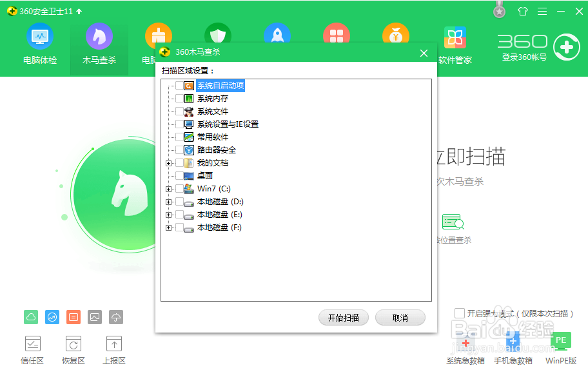
Task: Open the main menu hamburger icon
Action: 542,12
